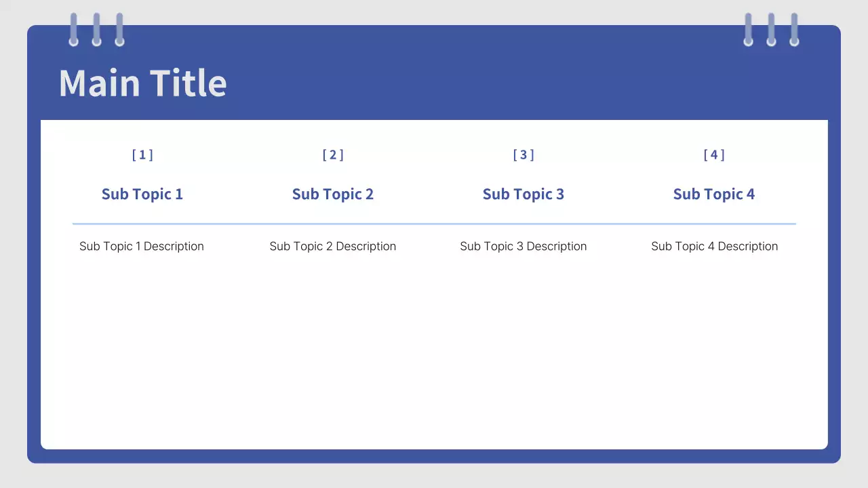The height and width of the screenshot is (488, 868).
Task: Click the rightmost binder ring of the top-left group
Action: [119, 30]
